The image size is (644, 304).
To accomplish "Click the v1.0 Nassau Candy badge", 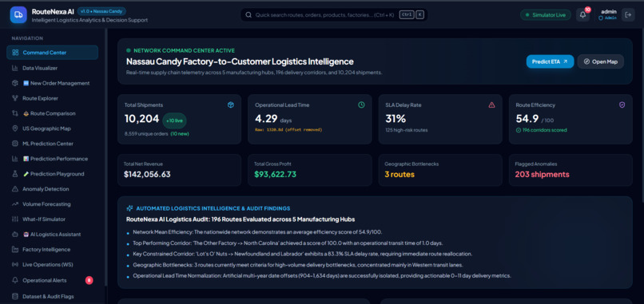I will point(101,11).
